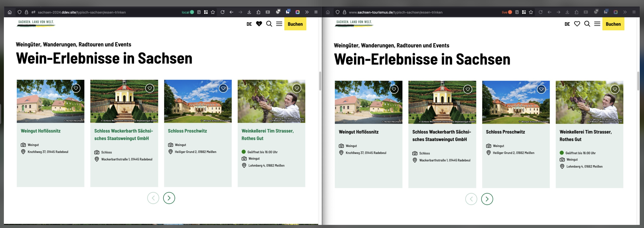Favorite Schloss Proschwitz card on the live site
This screenshot has height=228, width=644.
click(541, 89)
